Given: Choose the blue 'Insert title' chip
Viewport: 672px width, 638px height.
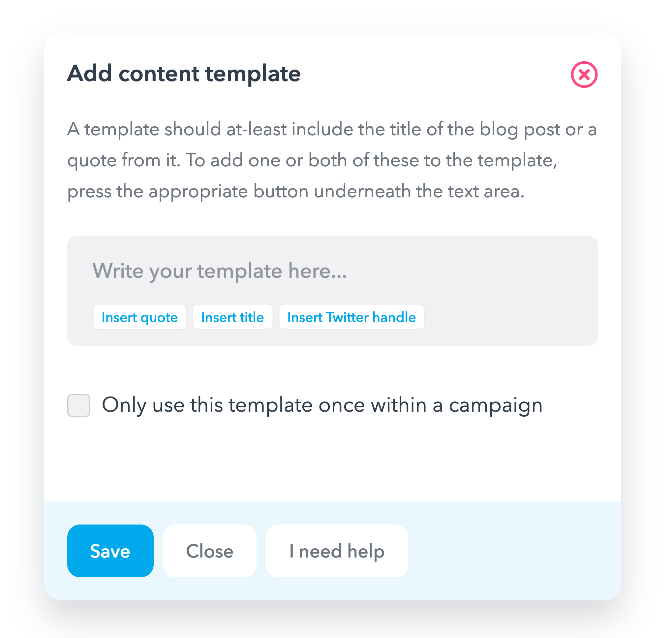Looking at the screenshot, I should [x=232, y=317].
